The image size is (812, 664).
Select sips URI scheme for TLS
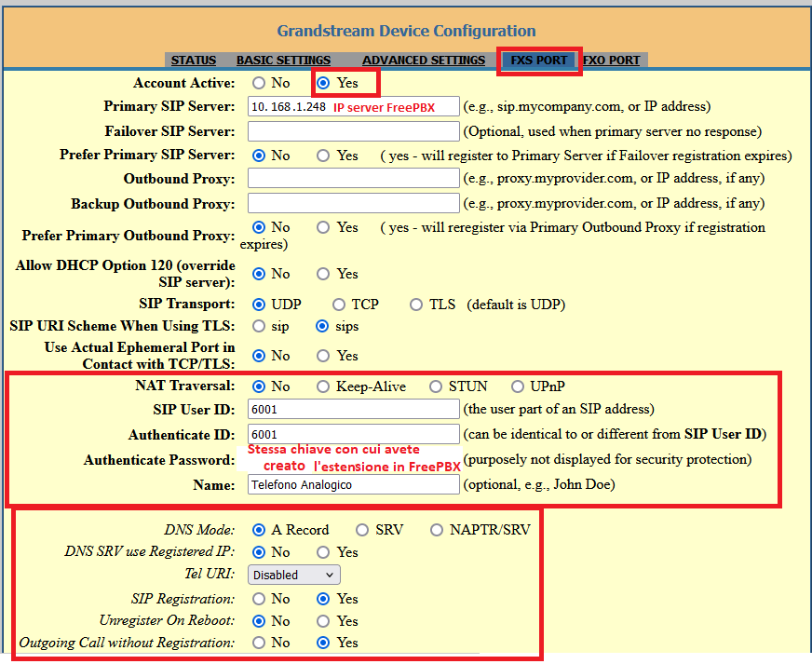[x=322, y=326]
